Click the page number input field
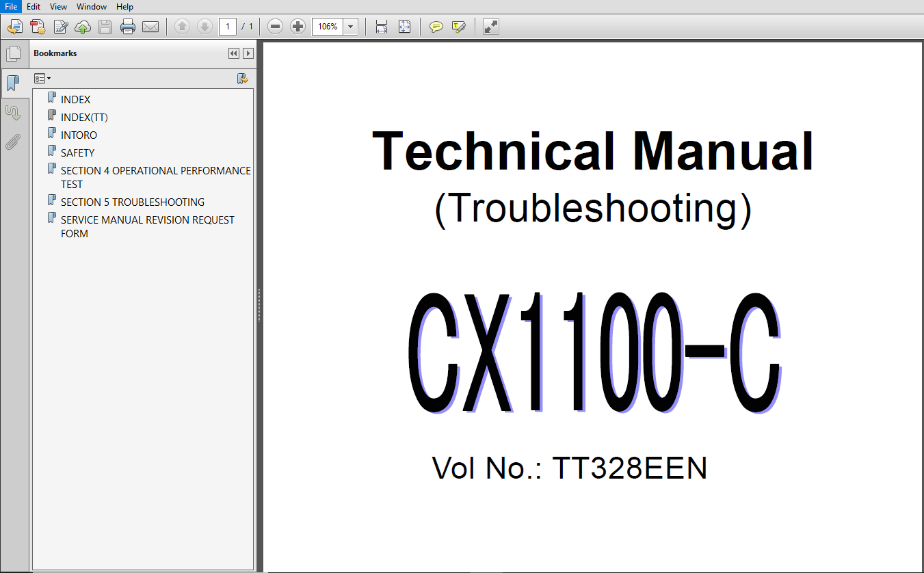The width and height of the screenshot is (924, 573). [228, 27]
